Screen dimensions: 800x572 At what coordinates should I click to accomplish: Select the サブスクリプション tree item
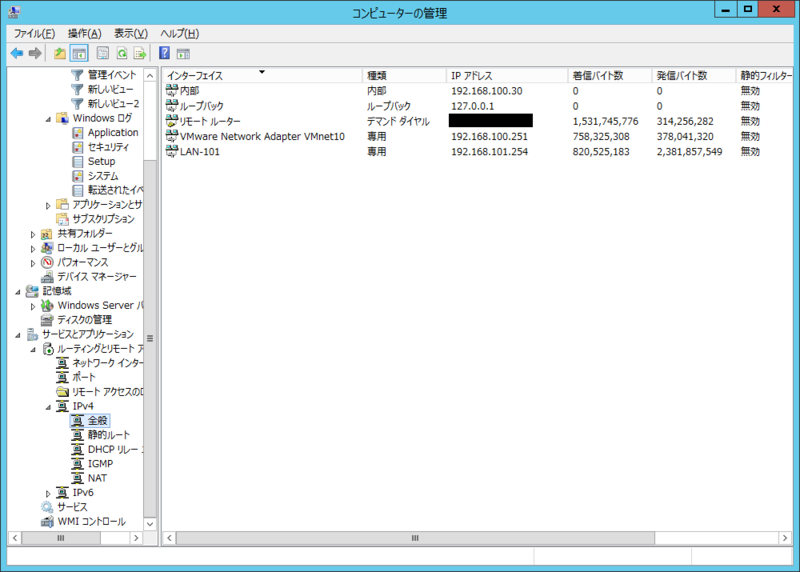(103, 219)
